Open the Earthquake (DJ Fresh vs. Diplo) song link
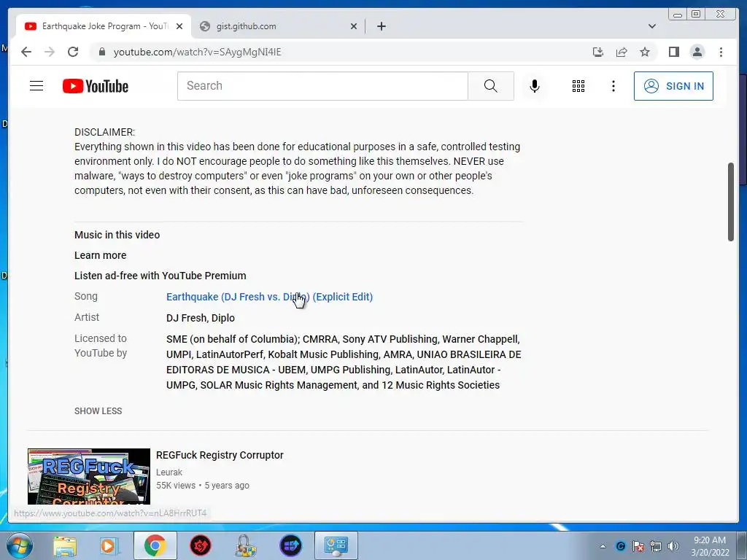This screenshot has height=560, width=747. (269, 297)
